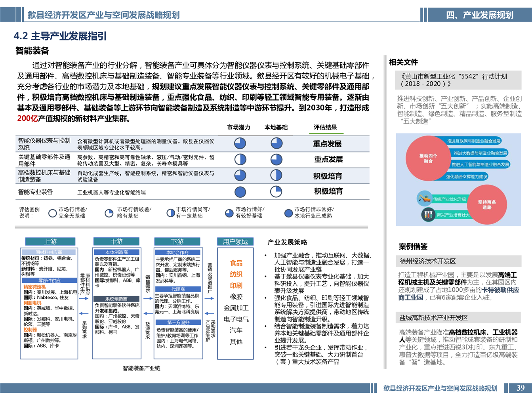Click the three-quarter legend icon 市场行情好

[x=229, y=213]
